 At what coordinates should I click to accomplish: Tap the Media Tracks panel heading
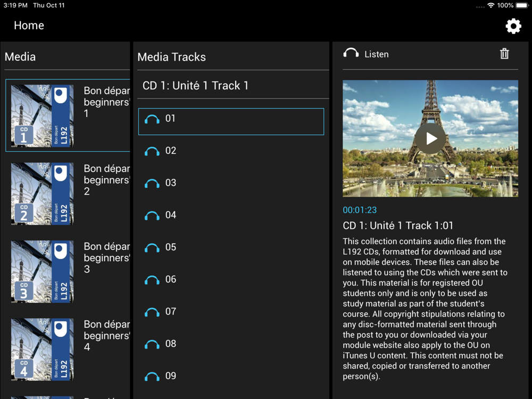click(172, 57)
